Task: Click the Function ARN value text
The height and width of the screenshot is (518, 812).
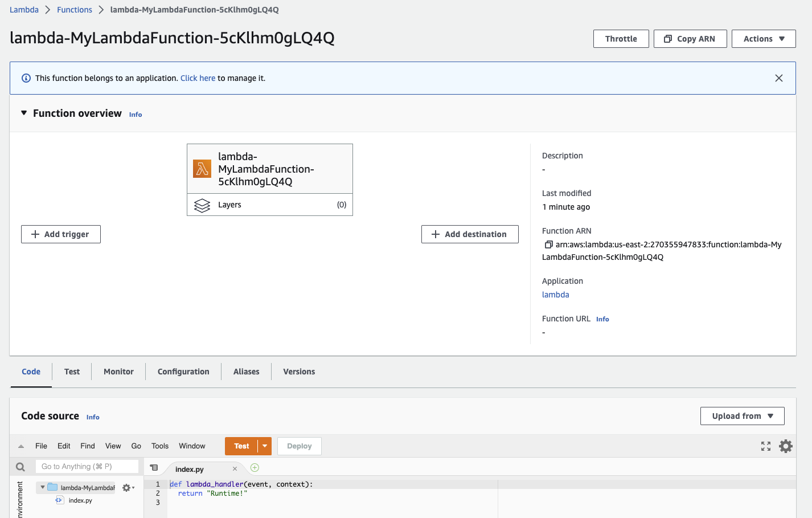Action: [662, 251]
